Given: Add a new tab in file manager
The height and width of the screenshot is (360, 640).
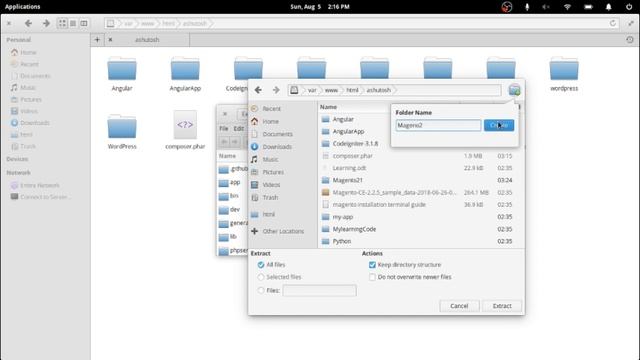Looking at the screenshot, I should 97,40.
